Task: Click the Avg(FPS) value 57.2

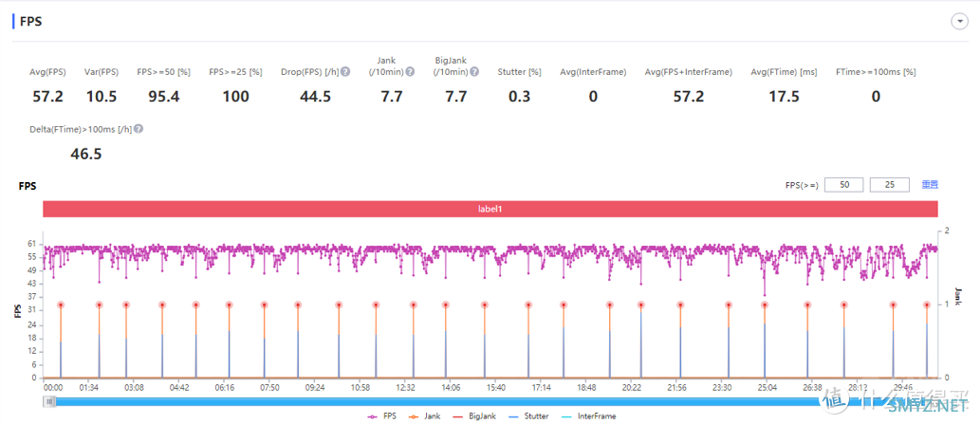Action: [x=47, y=96]
